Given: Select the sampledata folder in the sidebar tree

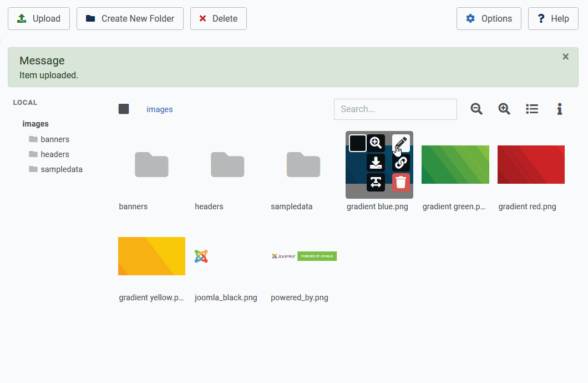Looking at the screenshot, I should [x=61, y=169].
